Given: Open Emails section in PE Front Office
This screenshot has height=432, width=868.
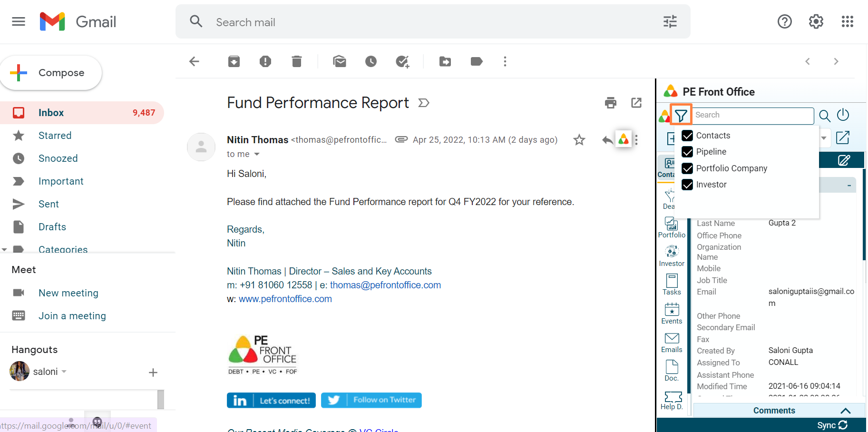Looking at the screenshot, I should [x=672, y=342].
